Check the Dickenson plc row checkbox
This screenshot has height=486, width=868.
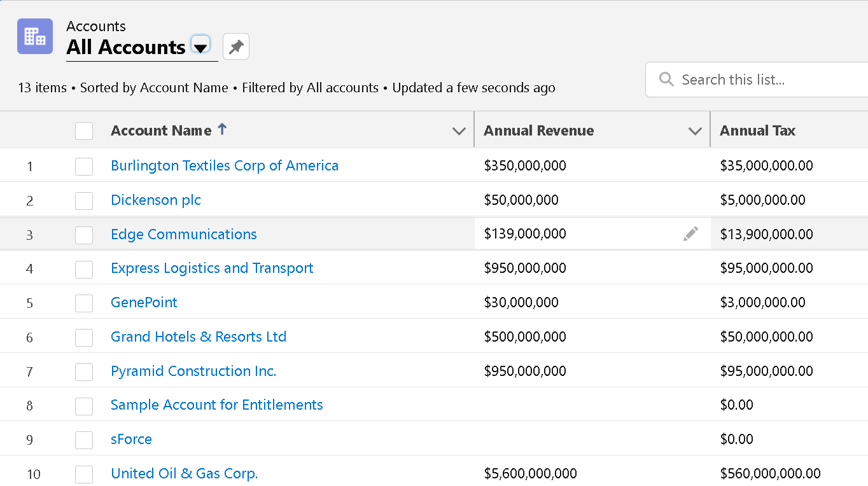coord(84,200)
